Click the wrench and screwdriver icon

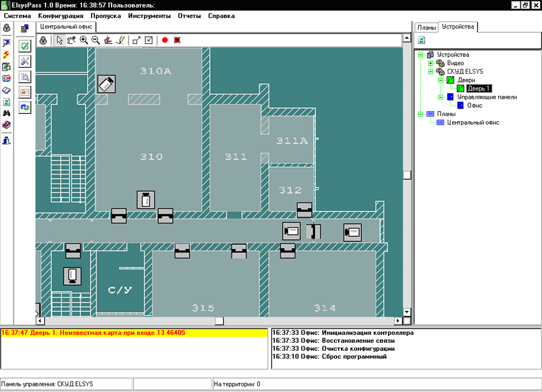(x=25, y=61)
